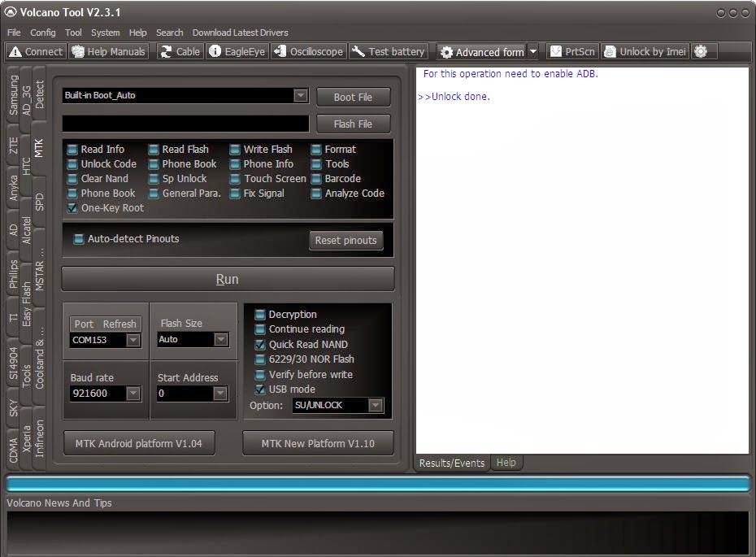Screen dimensions: 756x557
Task: Open Download Latest Drivers menu
Action: tap(240, 33)
